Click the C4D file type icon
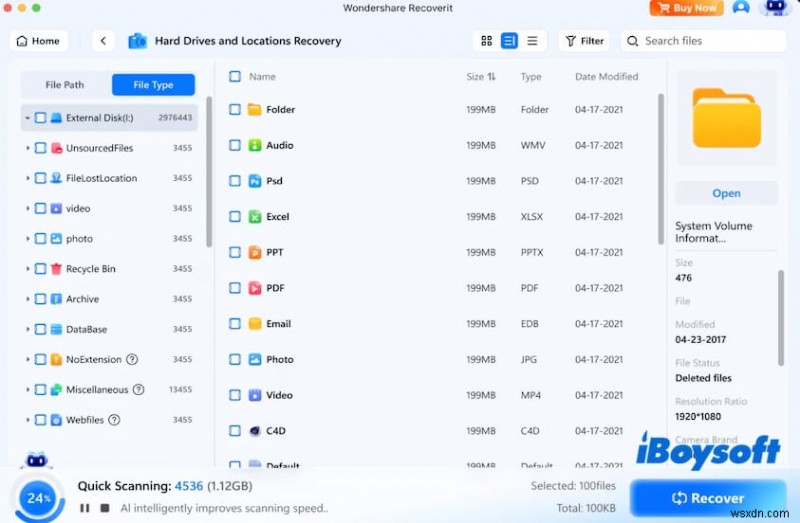 [x=255, y=431]
